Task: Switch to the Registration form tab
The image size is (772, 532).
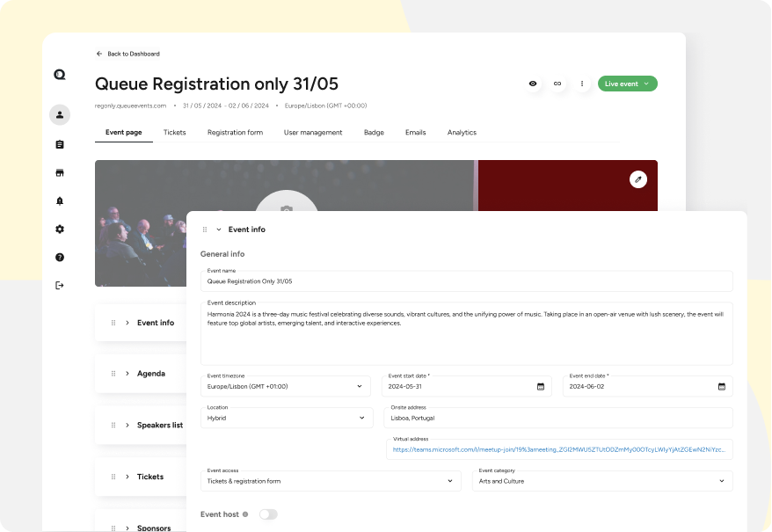Action: coord(236,133)
